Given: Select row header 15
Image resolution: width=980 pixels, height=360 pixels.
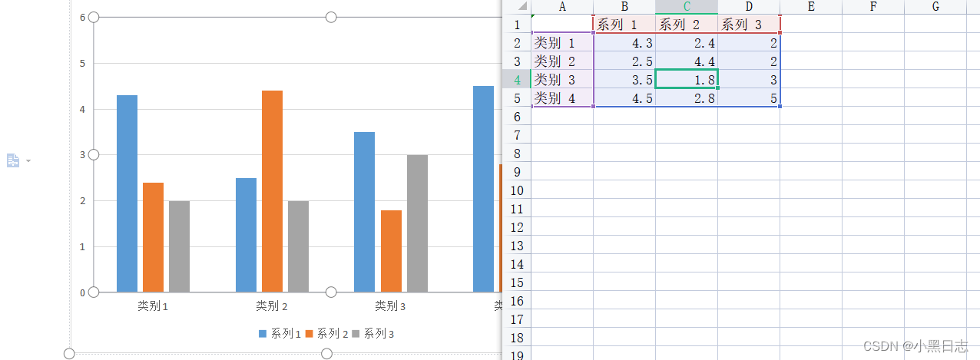Looking at the screenshot, I should click(517, 282).
